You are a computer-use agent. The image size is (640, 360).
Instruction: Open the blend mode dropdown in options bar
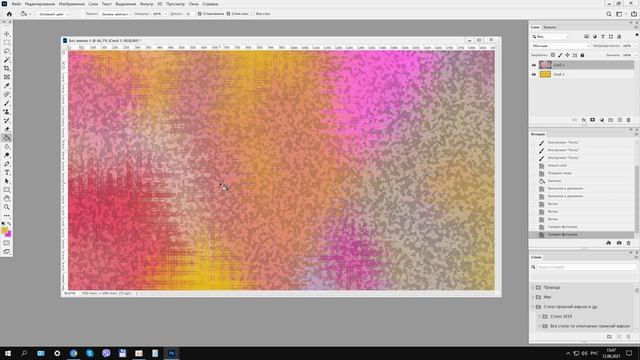click(115, 14)
